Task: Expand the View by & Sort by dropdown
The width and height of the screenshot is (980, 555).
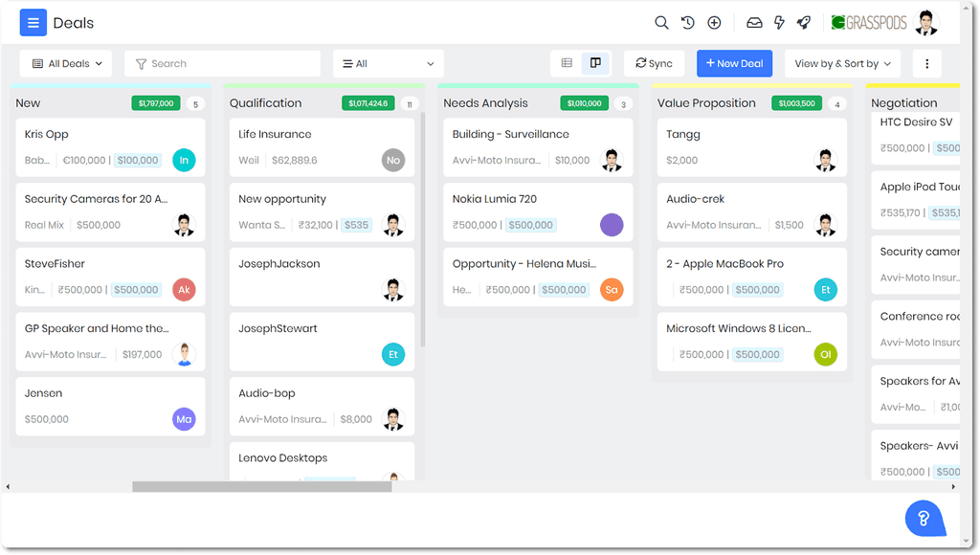Action: point(841,62)
